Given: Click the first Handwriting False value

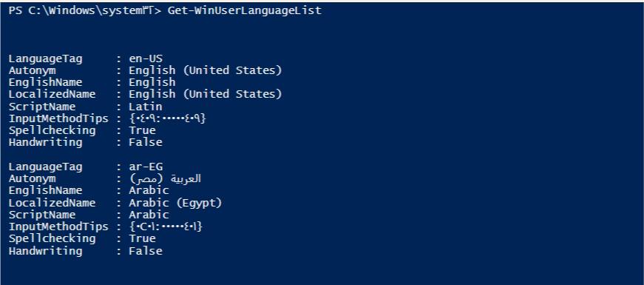Looking at the screenshot, I should (x=146, y=142).
